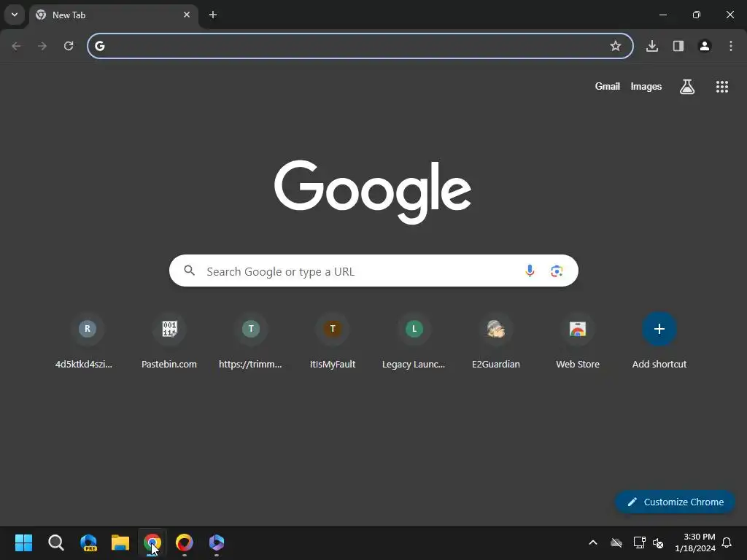Open the notifications bell icon
The image size is (747, 560).
[727, 542]
